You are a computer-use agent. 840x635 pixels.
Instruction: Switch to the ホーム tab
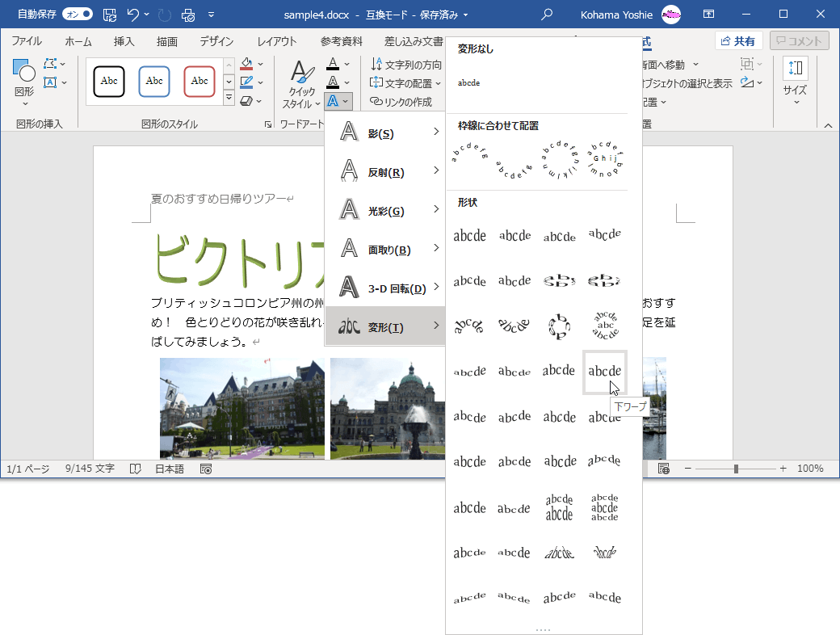pos(78,41)
